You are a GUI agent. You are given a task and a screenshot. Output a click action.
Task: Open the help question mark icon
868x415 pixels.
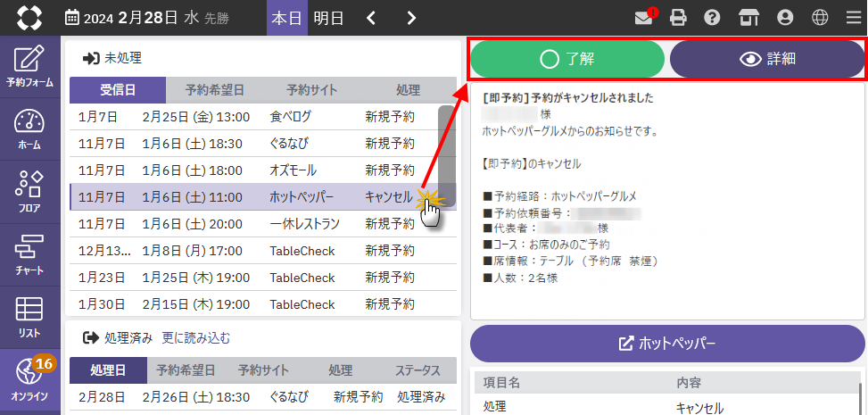click(x=712, y=18)
